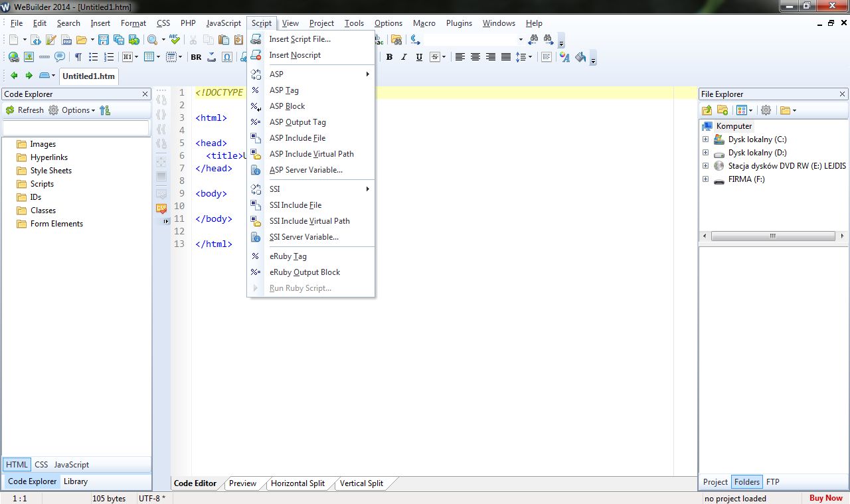Click the Code Explorer filter field

(76, 127)
